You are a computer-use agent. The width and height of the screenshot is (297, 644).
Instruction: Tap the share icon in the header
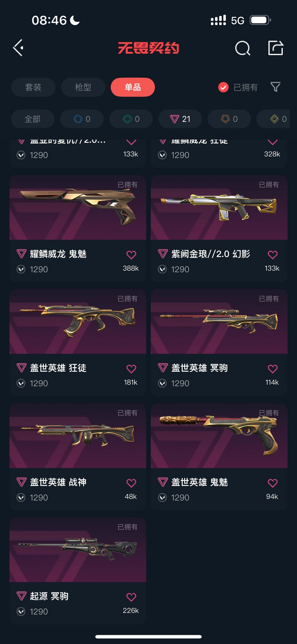pyautogui.click(x=276, y=48)
